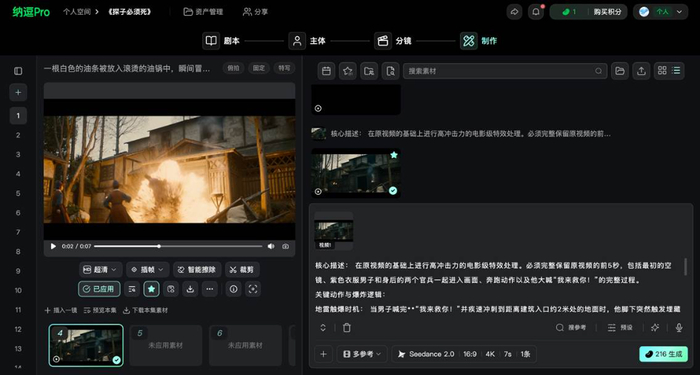This screenshot has height=375, width=700.
Task: Start voice input with microphone icon
Action: click(x=679, y=328)
